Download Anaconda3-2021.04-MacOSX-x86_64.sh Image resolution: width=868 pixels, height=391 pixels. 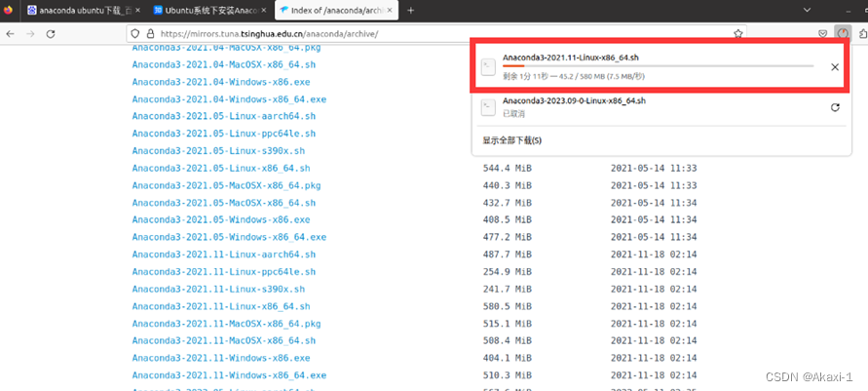pyautogui.click(x=224, y=64)
